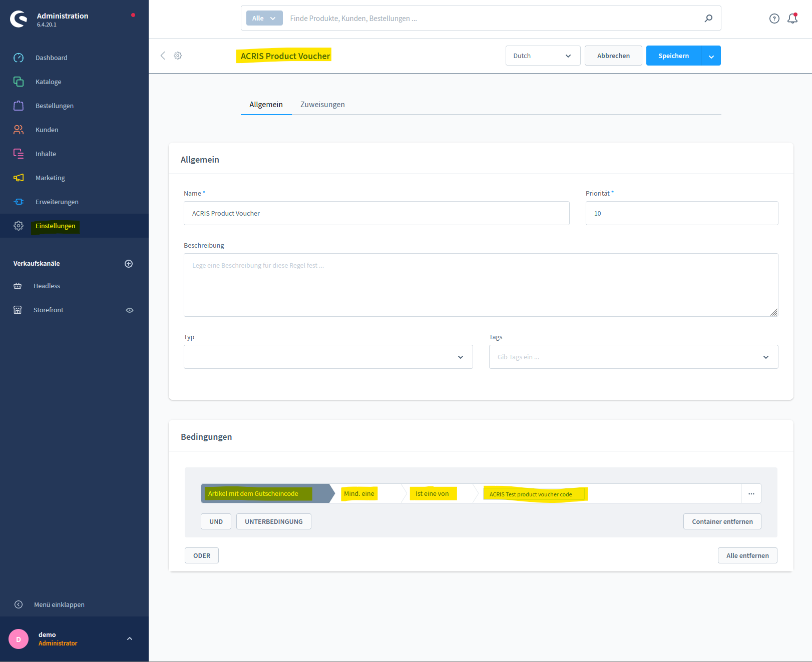Image resolution: width=812 pixels, height=662 pixels.
Task: Click Menü einklappen
Action: (59, 604)
